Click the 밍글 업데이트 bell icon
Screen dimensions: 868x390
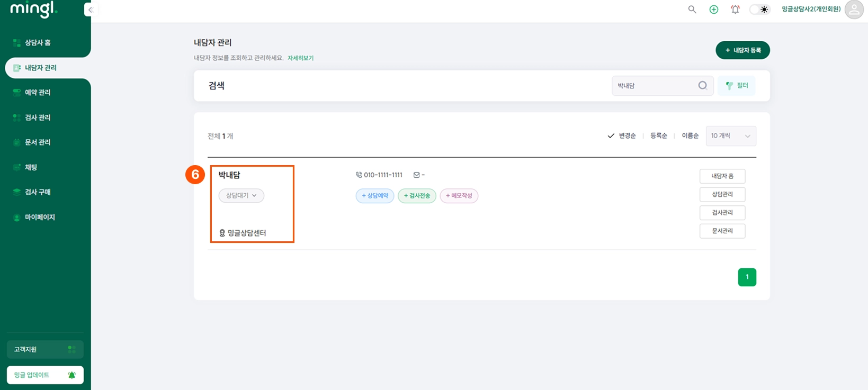tap(72, 375)
